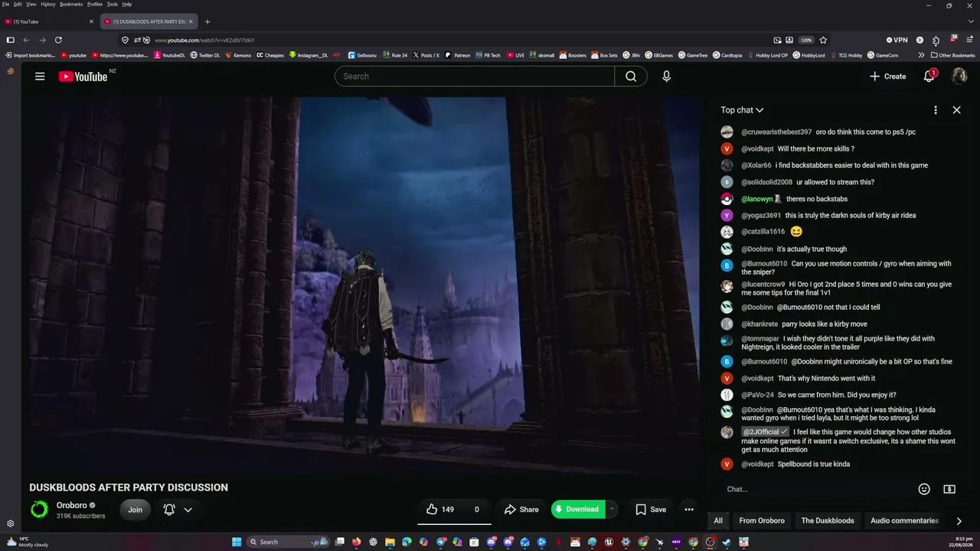Open Other Bookmarks folder
The width and height of the screenshot is (980, 551).
[x=952, y=55]
